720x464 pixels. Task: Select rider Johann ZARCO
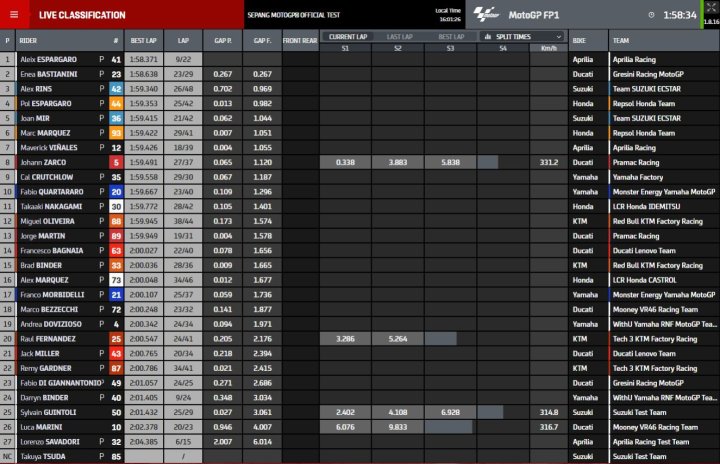[43, 162]
